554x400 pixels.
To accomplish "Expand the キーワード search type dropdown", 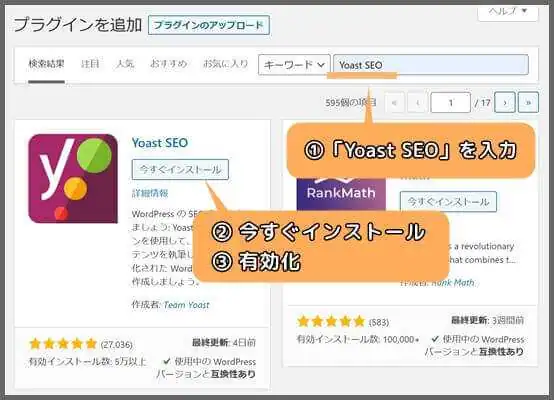I will pyautogui.click(x=294, y=65).
